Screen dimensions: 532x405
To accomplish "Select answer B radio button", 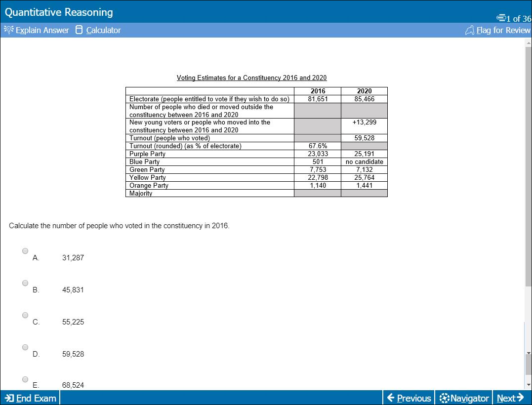I will 25,283.
